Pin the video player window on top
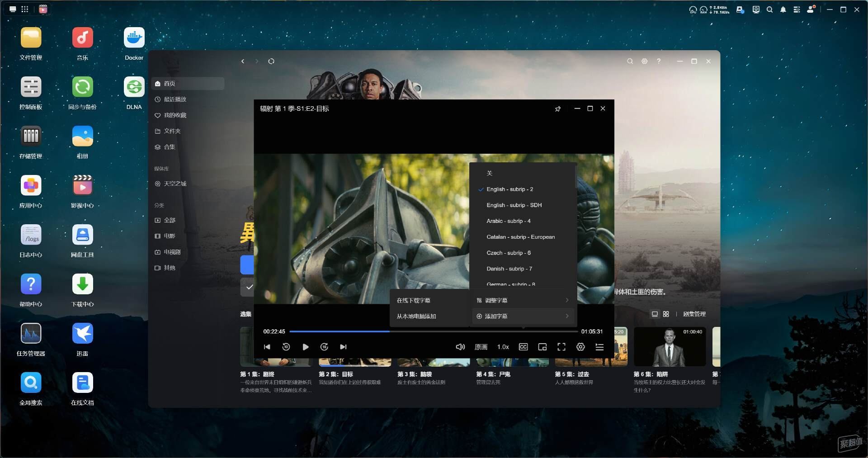The height and width of the screenshot is (458, 868). pyautogui.click(x=558, y=109)
